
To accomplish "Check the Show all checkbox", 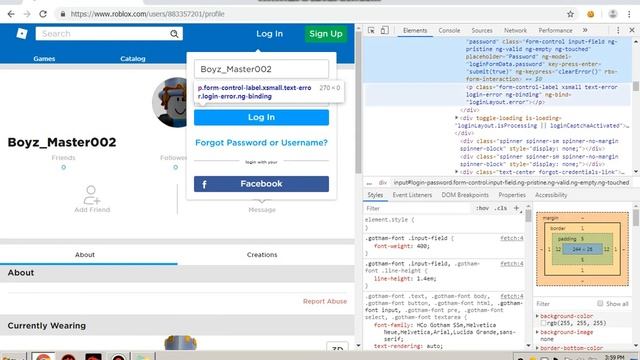I will point(600,303).
